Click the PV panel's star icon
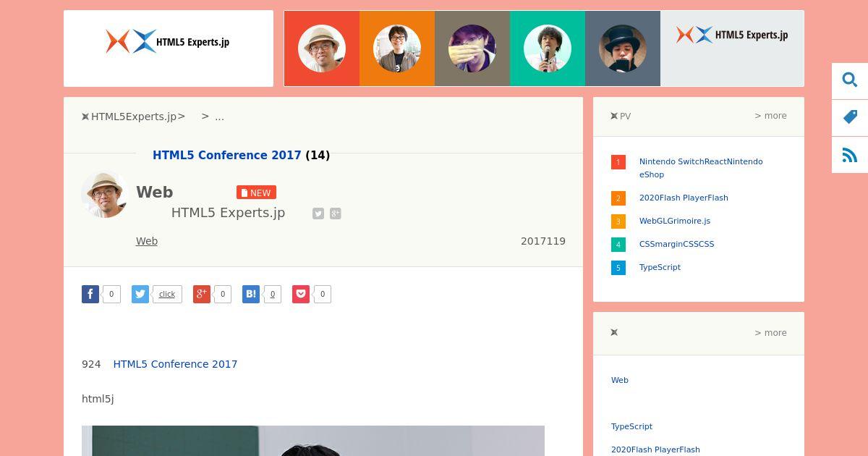868x456 pixels. (614, 116)
